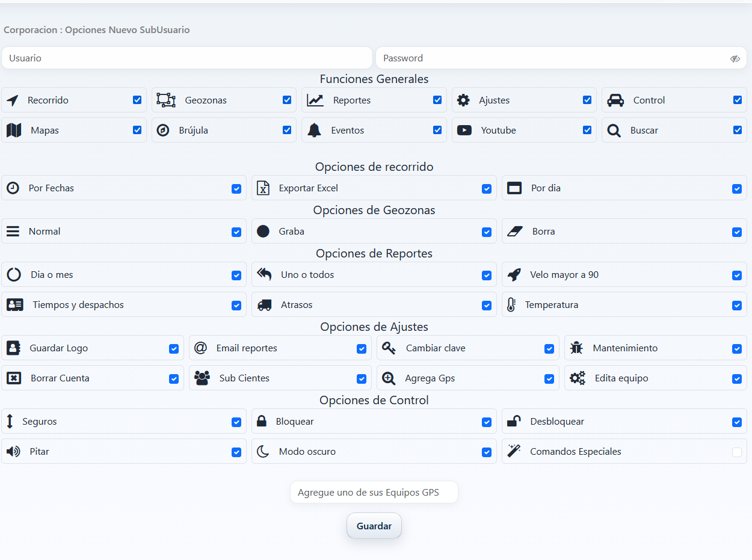Click the Tiempos y despachos card icon
The image size is (752, 560).
click(x=15, y=305)
